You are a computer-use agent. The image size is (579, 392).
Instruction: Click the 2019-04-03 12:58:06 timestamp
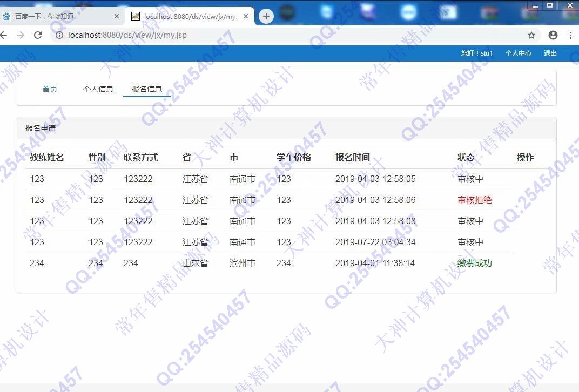375,200
